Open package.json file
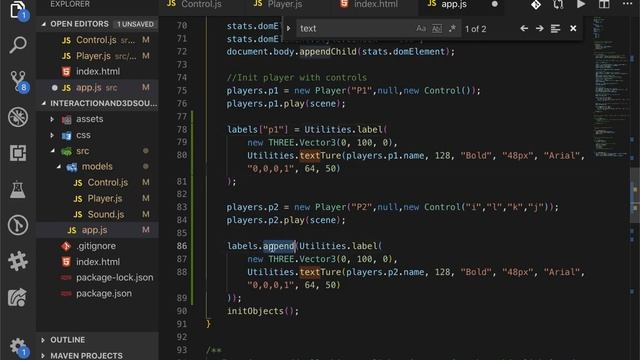Screen dimensions: 640x360 click(x=98, y=293)
